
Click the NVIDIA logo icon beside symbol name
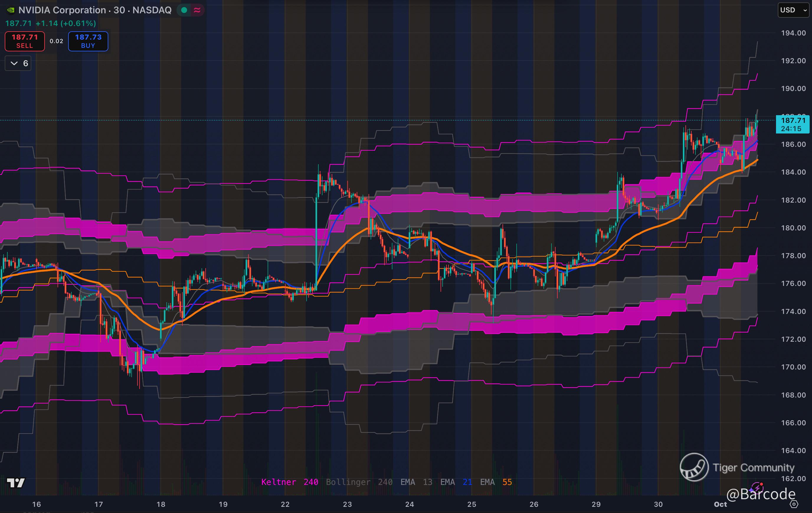(11, 10)
